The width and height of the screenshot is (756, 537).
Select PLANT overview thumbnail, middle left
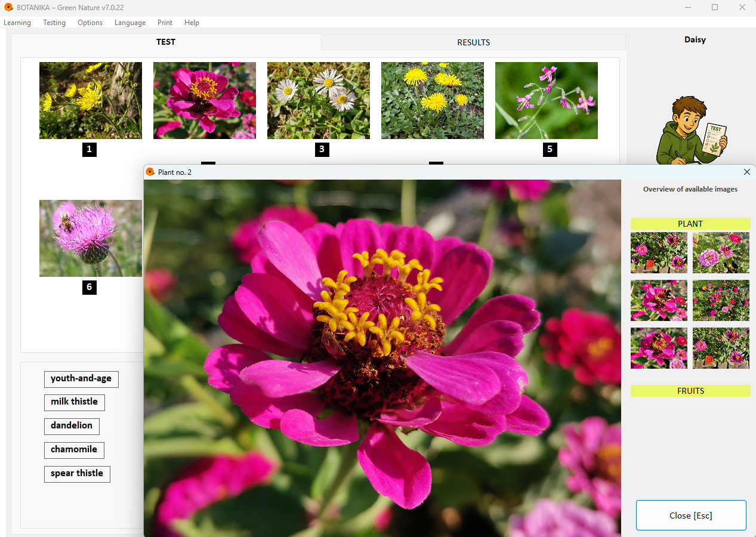[x=659, y=300]
